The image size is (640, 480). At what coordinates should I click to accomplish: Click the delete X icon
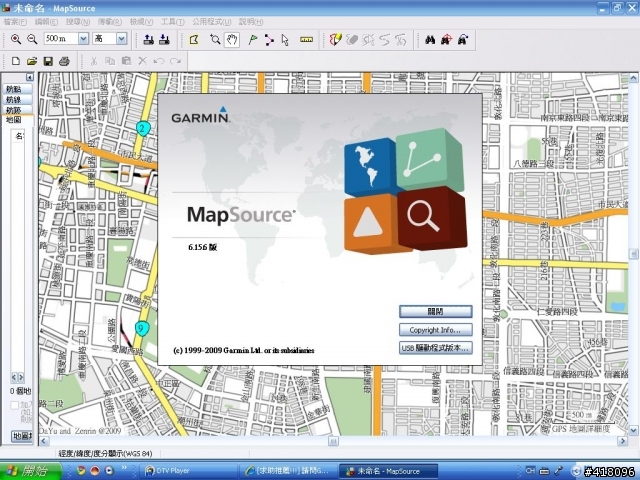pos(142,61)
